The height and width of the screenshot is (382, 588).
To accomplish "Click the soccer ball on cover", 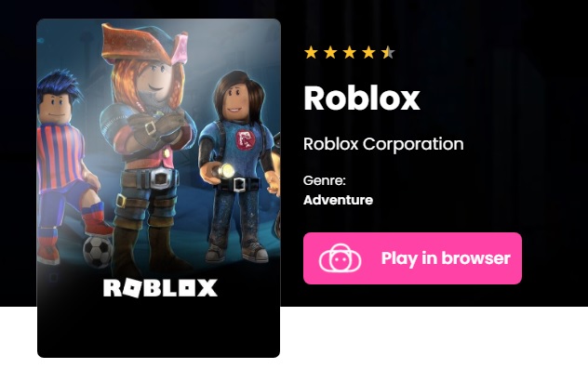I will click(97, 251).
